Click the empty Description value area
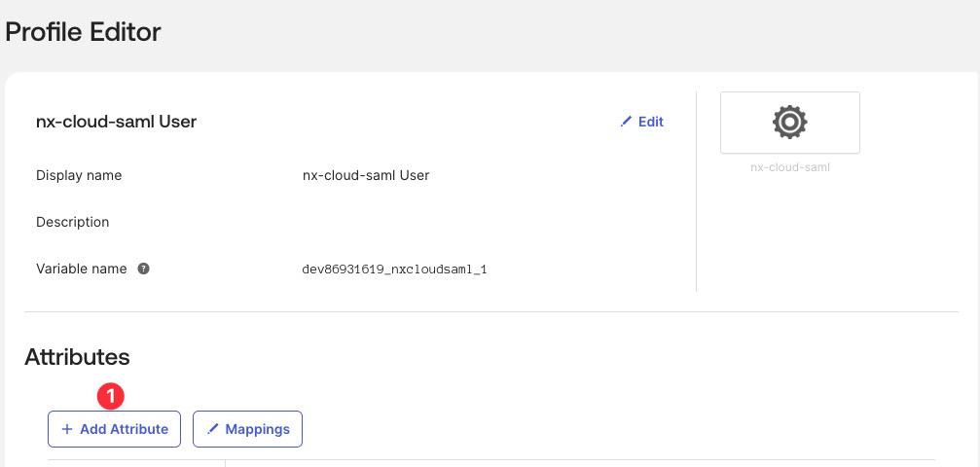This screenshot has width=980, height=467. pos(438,222)
